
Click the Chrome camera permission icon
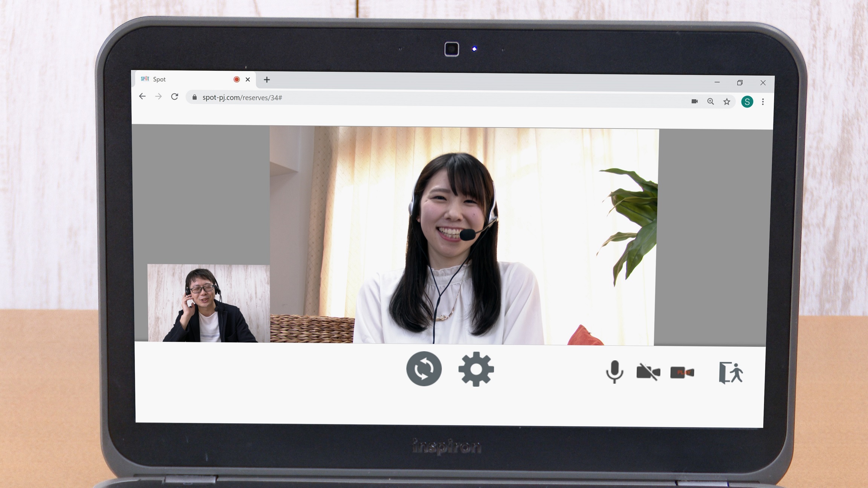pos(694,101)
